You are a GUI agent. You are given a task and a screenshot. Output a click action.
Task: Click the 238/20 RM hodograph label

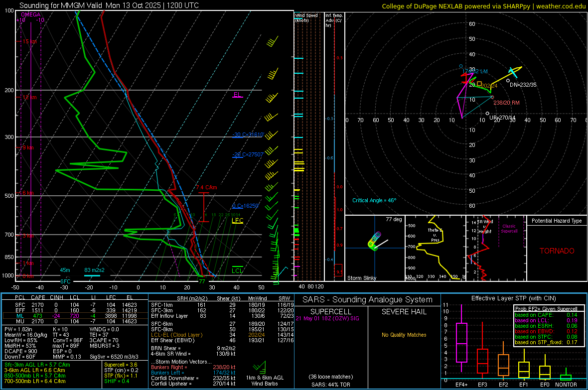(507, 103)
